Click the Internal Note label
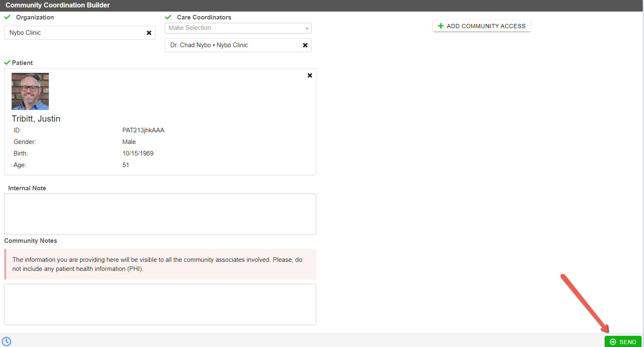The width and height of the screenshot is (644, 347). pos(27,188)
